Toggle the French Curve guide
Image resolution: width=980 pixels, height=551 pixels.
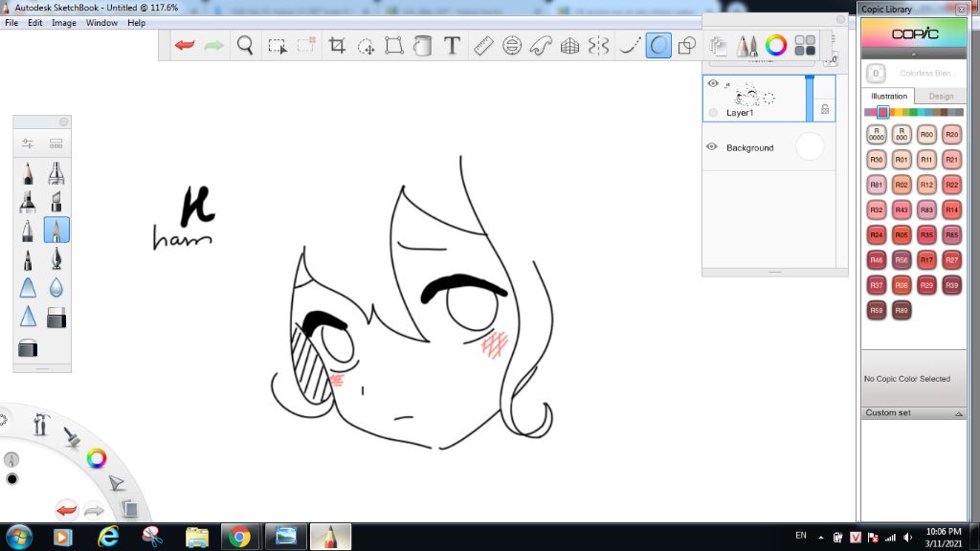click(x=541, y=46)
